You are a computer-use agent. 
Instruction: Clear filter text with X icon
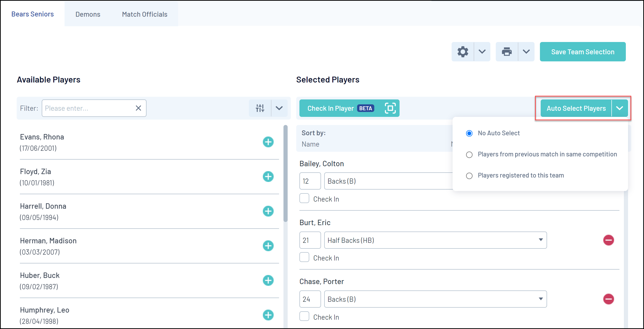pyautogui.click(x=138, y=108)
